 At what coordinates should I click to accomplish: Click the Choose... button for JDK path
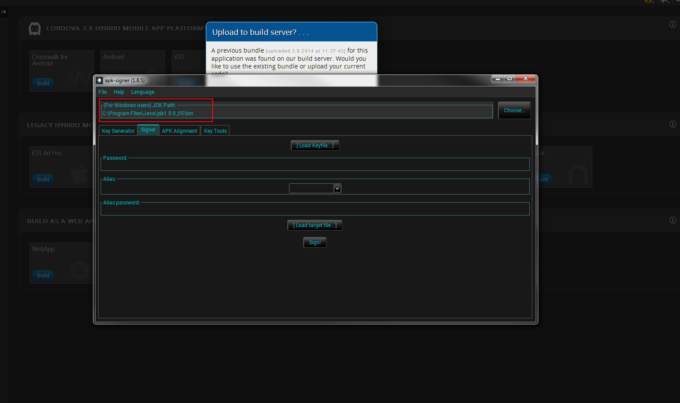514,110
